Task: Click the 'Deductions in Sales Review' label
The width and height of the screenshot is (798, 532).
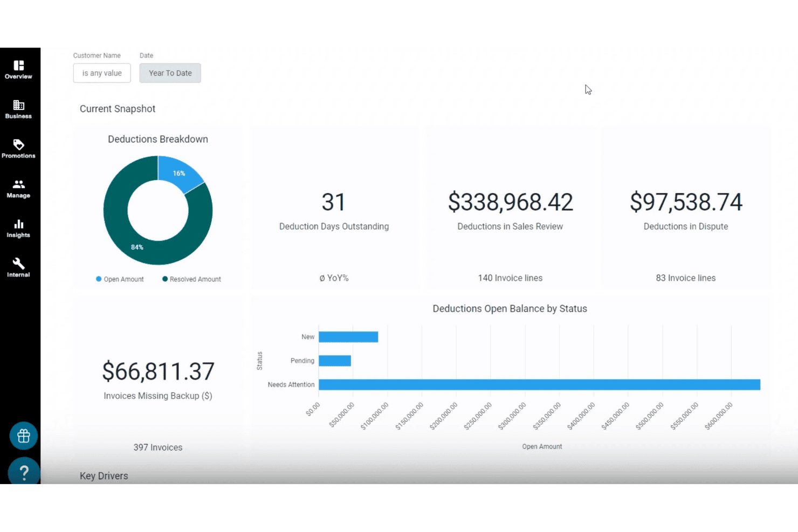Action: (510, 226)
